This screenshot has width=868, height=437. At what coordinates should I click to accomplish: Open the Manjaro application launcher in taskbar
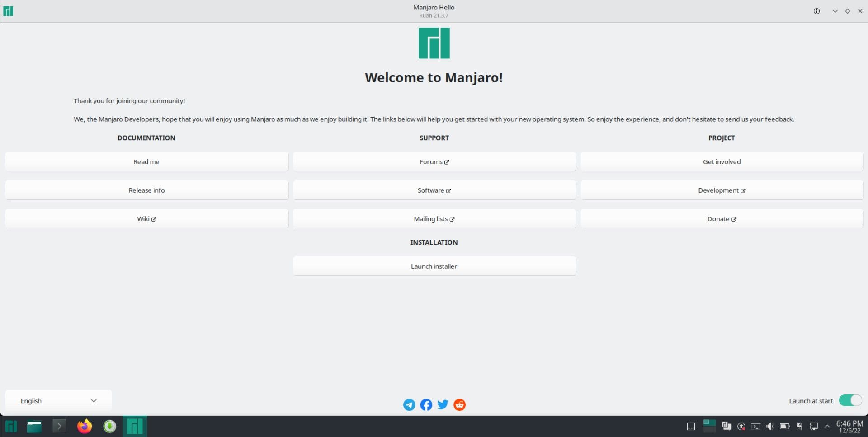tap(11, 426)
